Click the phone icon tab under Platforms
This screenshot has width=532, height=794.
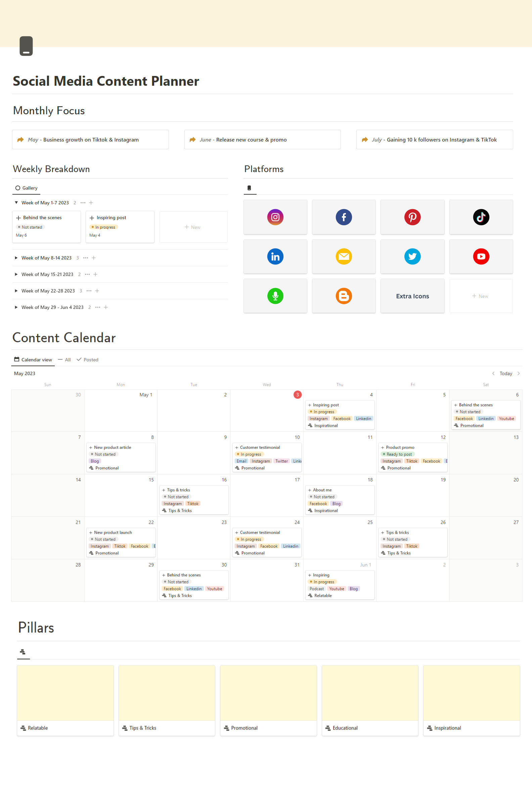(x=249, y=188)
